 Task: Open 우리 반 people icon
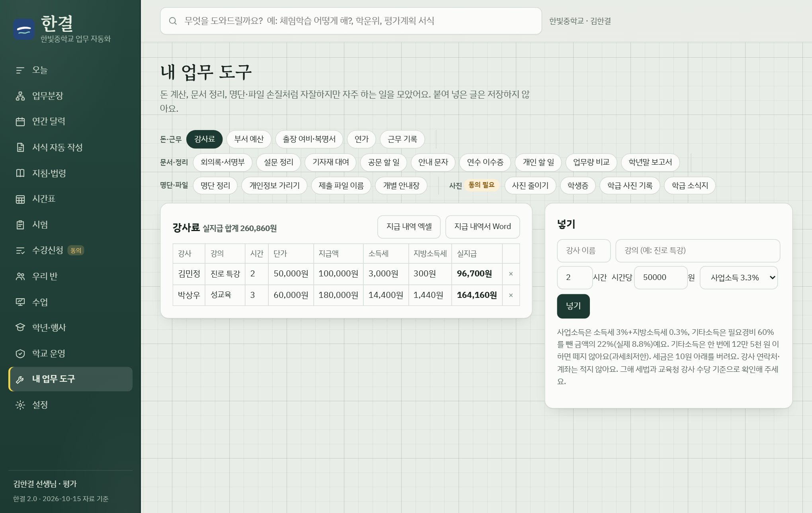pyautogui.click(x=20, y=276)
